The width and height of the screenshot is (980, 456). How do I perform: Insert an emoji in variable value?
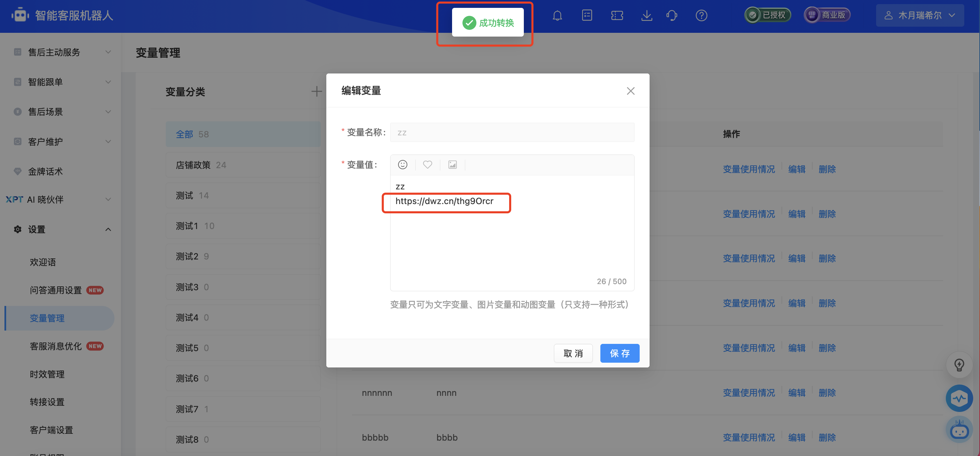403,164
